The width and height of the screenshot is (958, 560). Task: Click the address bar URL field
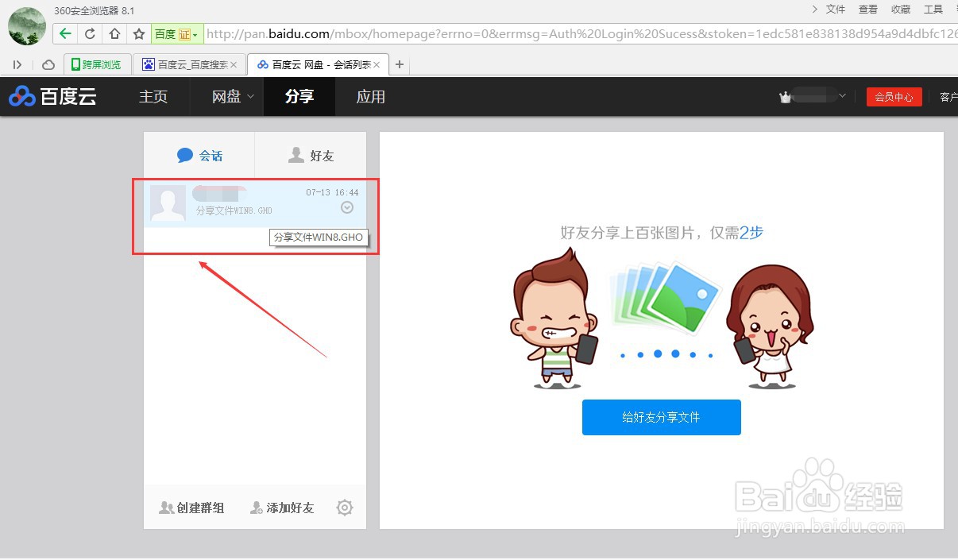click(x=580, y=34)
